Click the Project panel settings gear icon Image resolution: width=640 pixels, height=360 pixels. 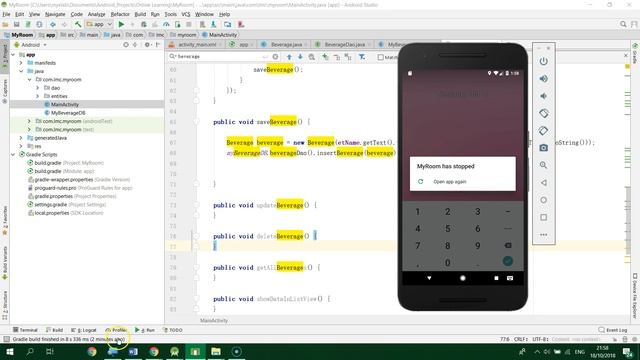147,44
